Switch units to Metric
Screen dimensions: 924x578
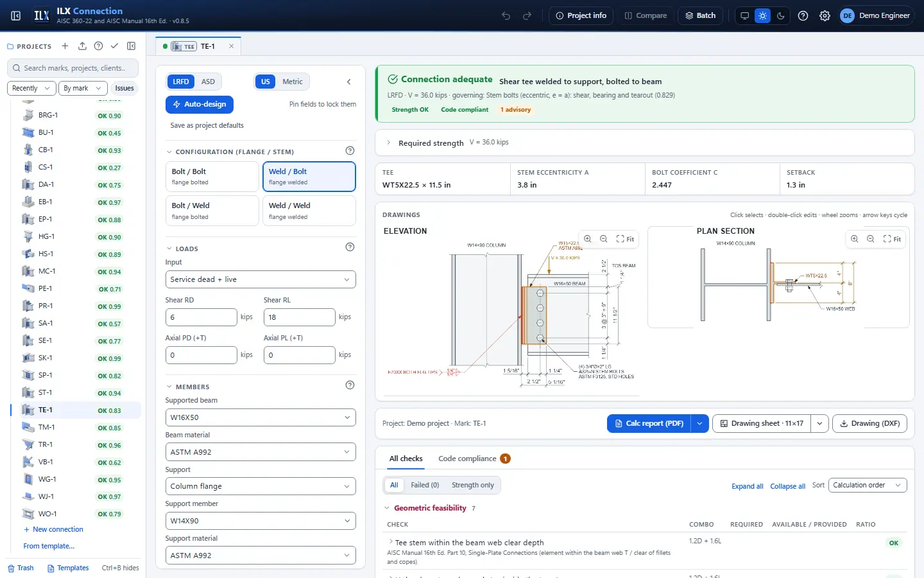pyautogui.click(x=293, y=82)
